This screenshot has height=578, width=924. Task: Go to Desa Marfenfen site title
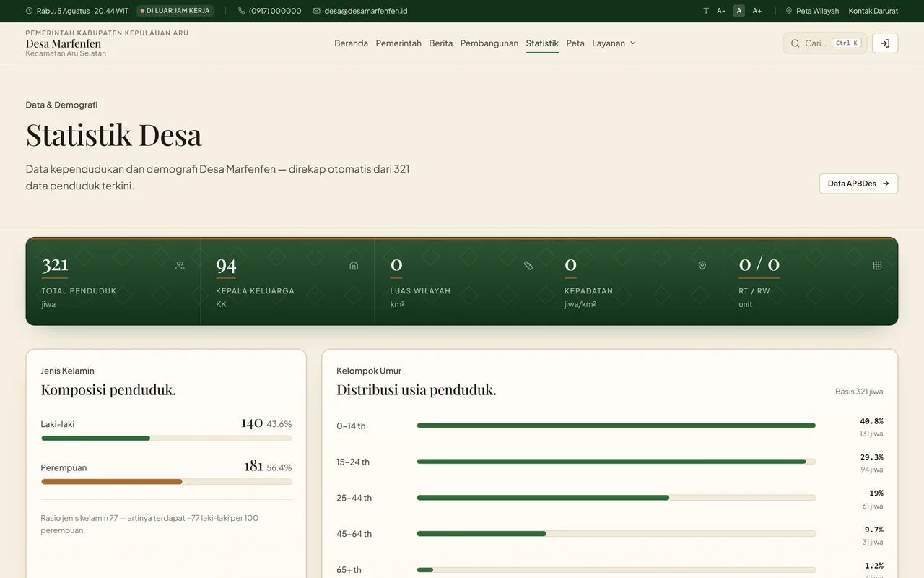(64, 43)
